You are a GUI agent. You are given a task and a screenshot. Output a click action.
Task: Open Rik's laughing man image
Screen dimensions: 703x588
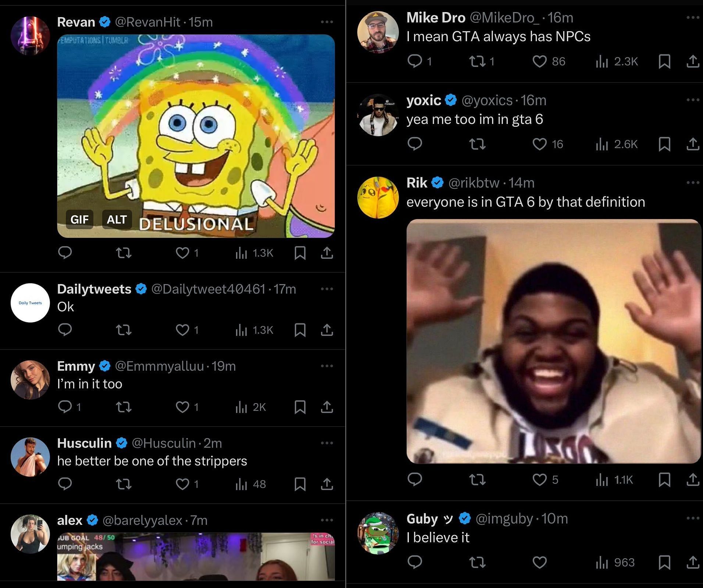point(553,341)
